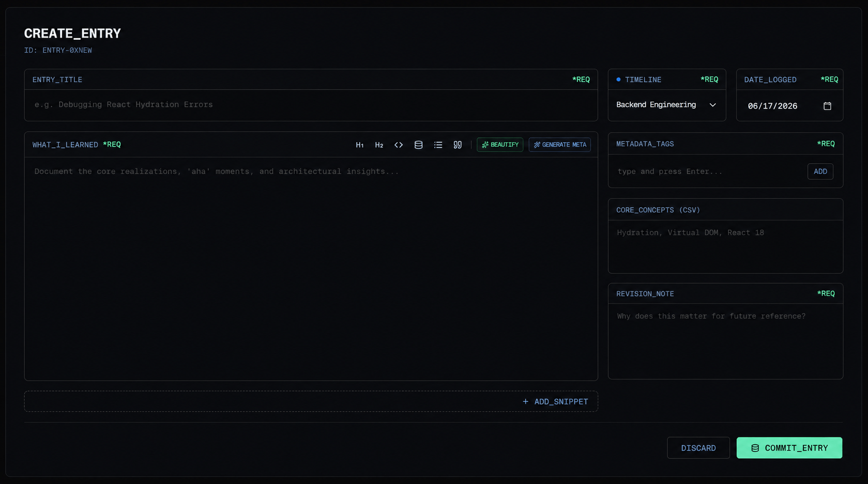868x484 pixels.
Task: Click the COMMIT_ENTRY button
Action: (789, 448)
